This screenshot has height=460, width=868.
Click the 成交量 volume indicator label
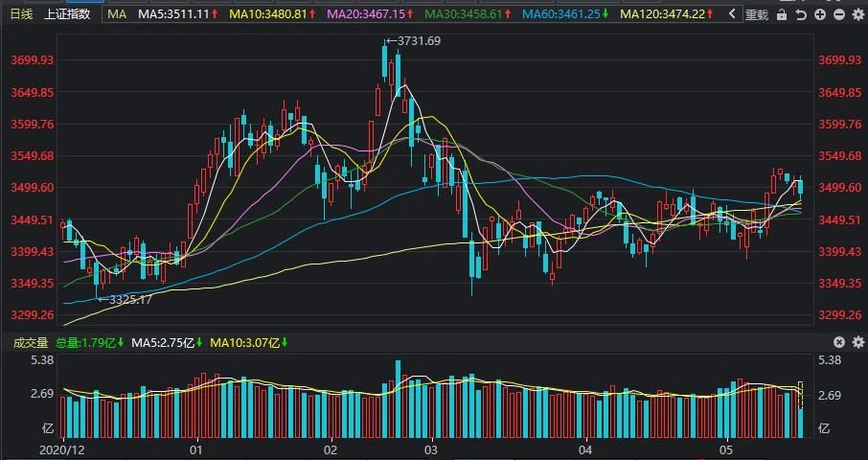(x=31, y=343)
